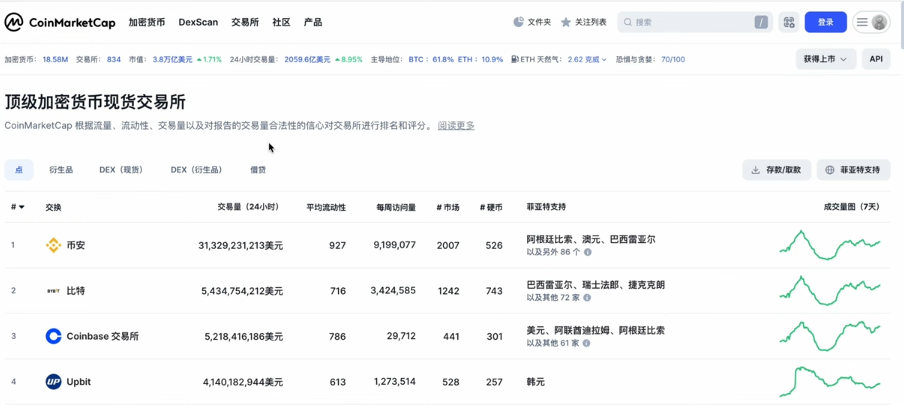Click the magnifier icon in search box

(x=627, y=22)
